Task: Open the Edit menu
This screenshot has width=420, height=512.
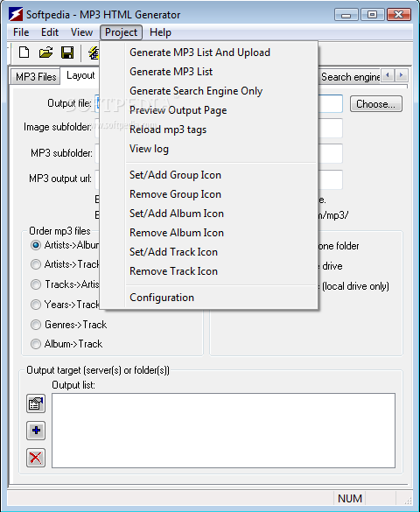Action: click(50, 32)
